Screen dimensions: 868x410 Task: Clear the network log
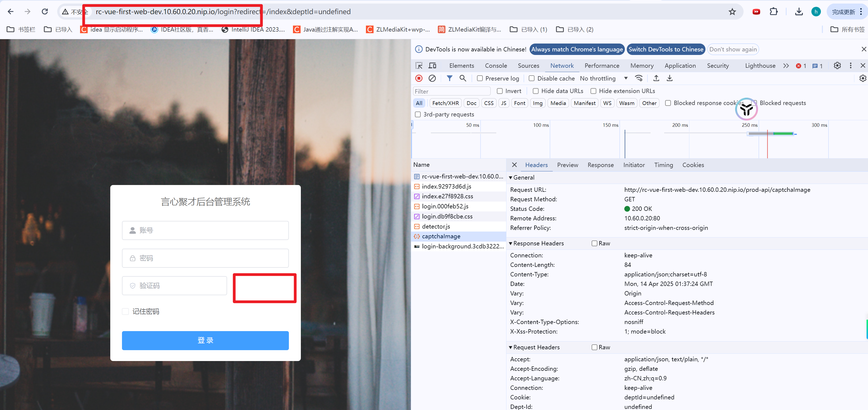click(x=432, y=78)
